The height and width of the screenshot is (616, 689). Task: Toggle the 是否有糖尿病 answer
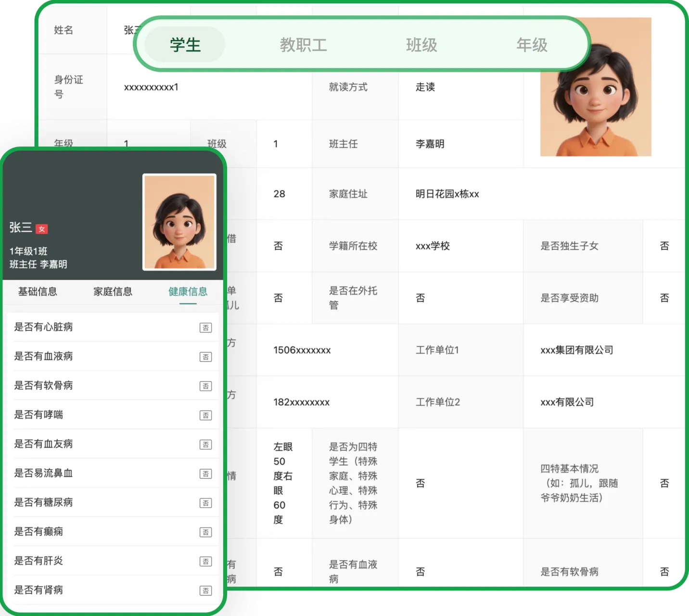[206, 502]
